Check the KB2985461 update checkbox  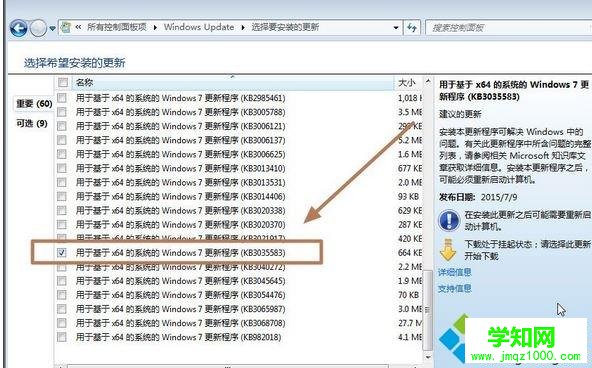coord(62,98)
